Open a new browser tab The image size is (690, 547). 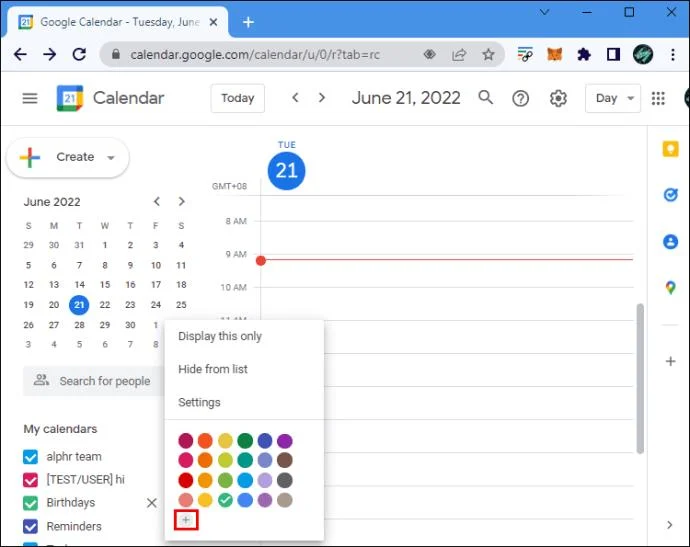[x=248, y=22]
